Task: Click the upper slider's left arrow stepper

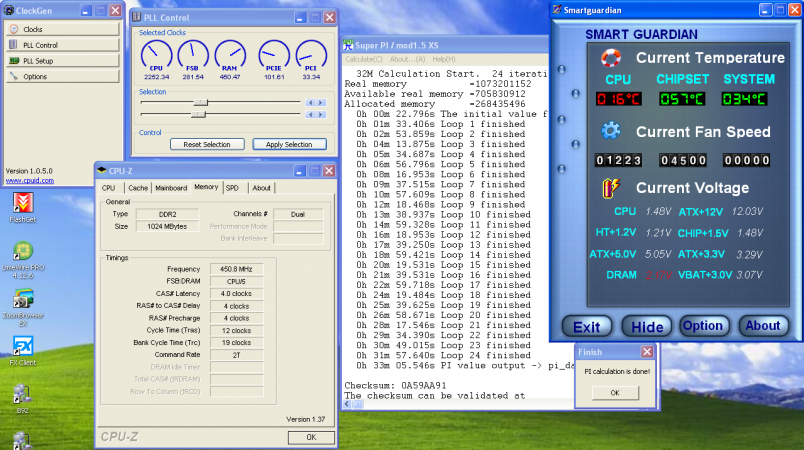Action: click(311, 103)
